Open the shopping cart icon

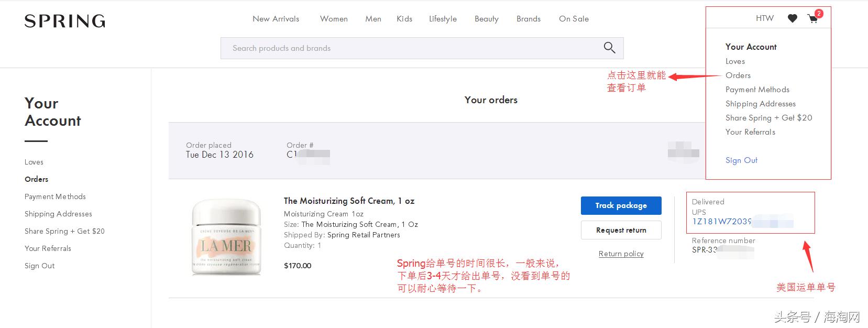pos(813,19)
